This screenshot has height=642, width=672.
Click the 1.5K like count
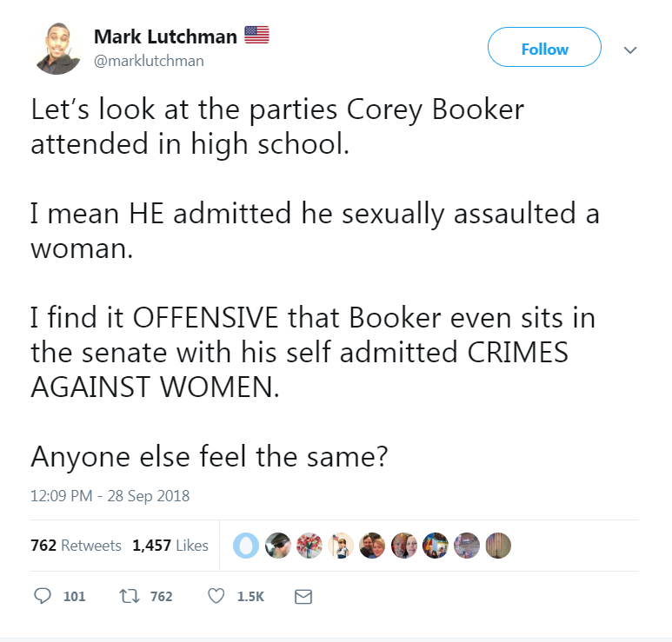(x=250, y=596)
